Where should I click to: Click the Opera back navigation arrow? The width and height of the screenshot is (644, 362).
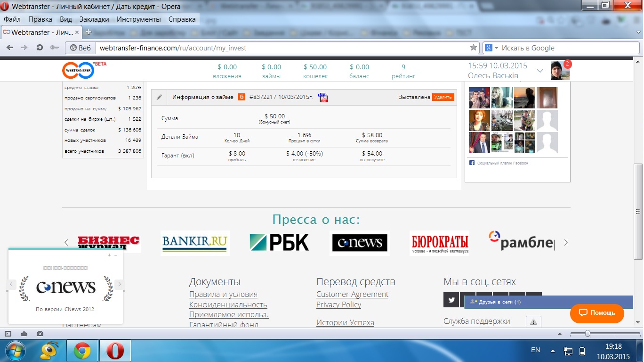click(x=10, y=48)
